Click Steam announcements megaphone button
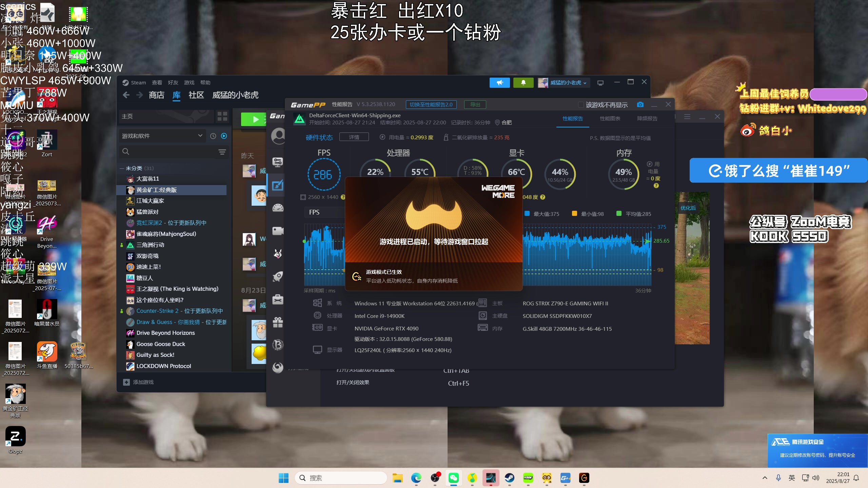The width and height of the screenshot is (868, 488). (499, 83)
